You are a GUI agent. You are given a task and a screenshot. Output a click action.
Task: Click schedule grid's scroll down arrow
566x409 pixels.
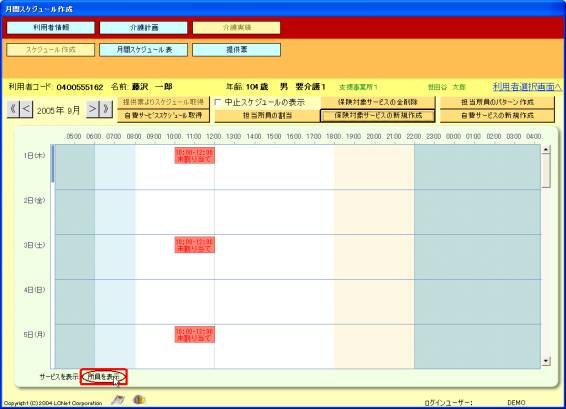pyautogui.click(x=546, y=361)
